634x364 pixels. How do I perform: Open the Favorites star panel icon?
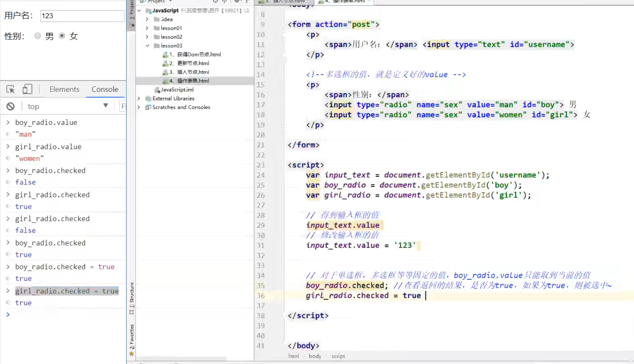pyautogui.click(x=132, y=354)
